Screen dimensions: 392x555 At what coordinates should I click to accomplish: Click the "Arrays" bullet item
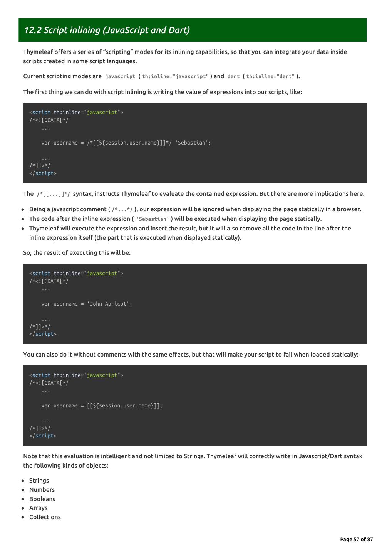point(38,508)
